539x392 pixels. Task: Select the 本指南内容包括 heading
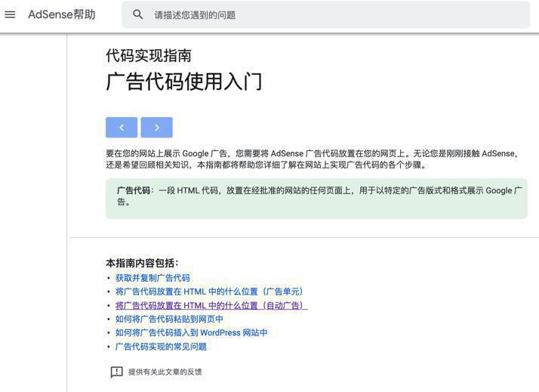click(x=143, y=263)
